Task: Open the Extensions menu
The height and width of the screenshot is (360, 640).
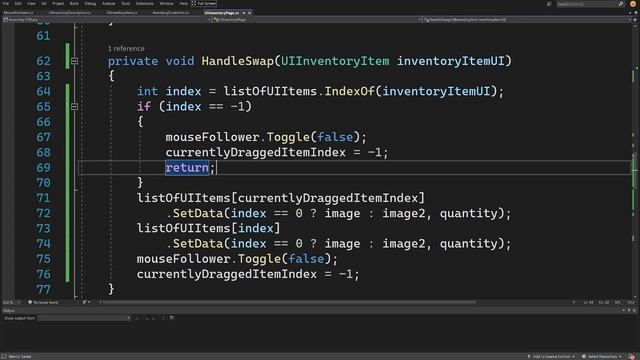Action: click(144, 3)
